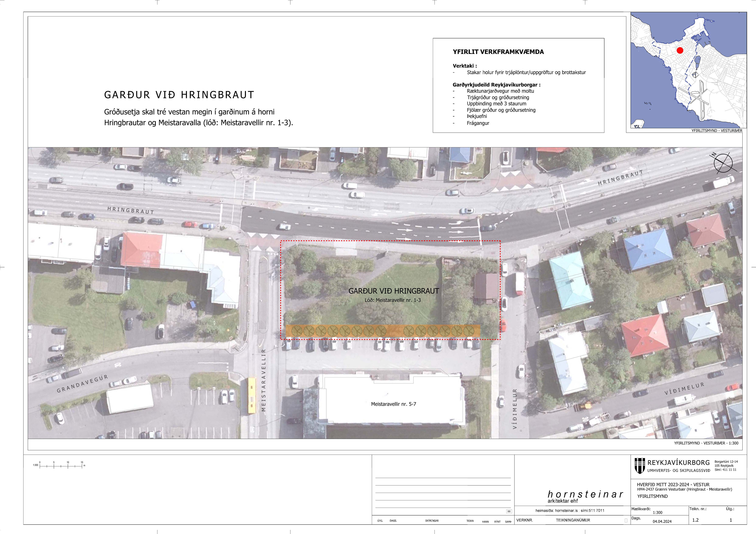Click the orange planting strip gap between tree rows
Viewport: 756px width, 534px height.
394,331
